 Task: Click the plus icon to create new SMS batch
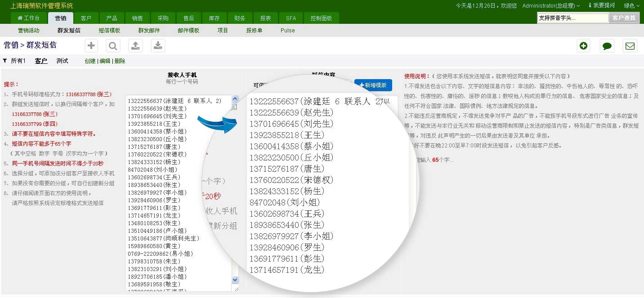pos(91,45)
